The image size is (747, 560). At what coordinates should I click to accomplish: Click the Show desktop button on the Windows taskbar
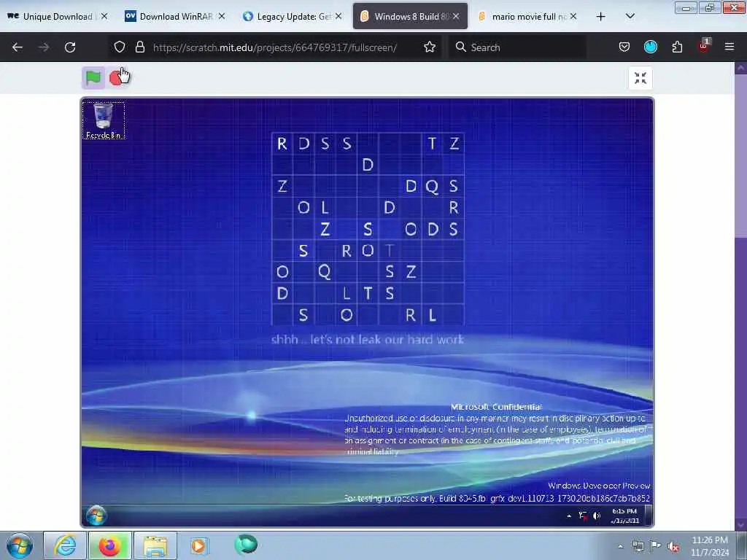point(742,545)
